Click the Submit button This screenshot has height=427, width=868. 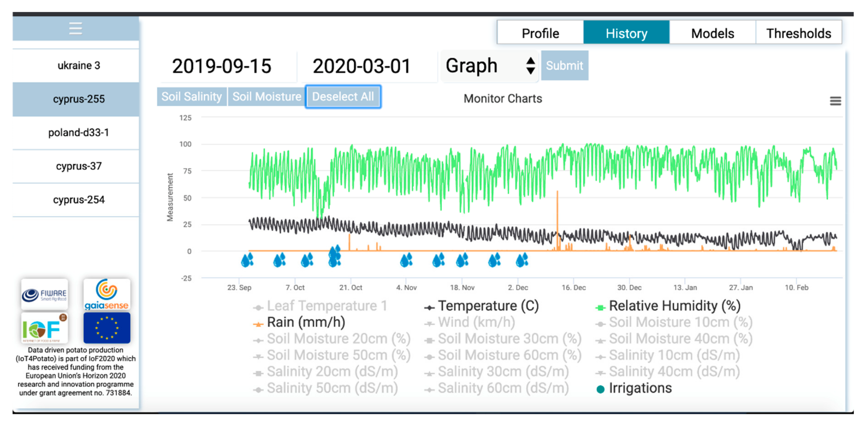564,65
